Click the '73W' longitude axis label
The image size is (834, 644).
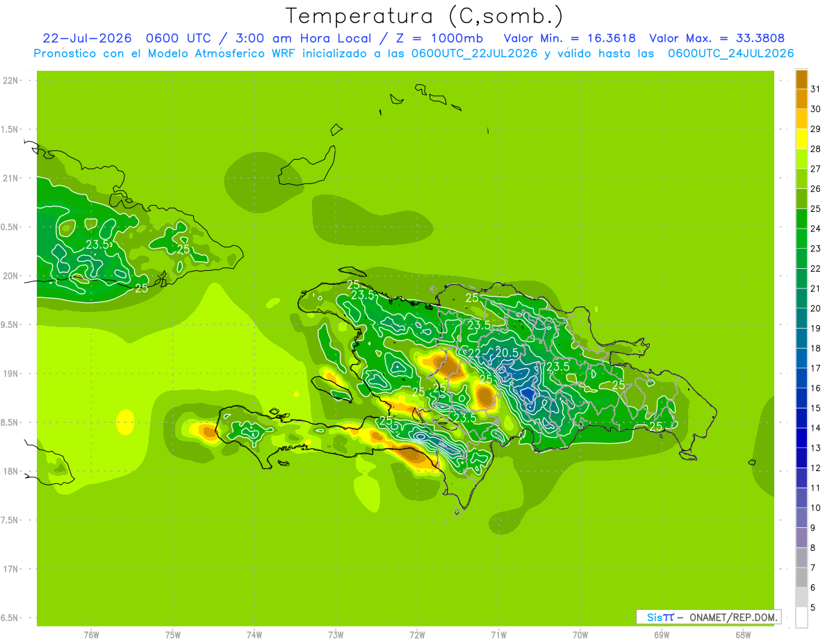[336, 634]
